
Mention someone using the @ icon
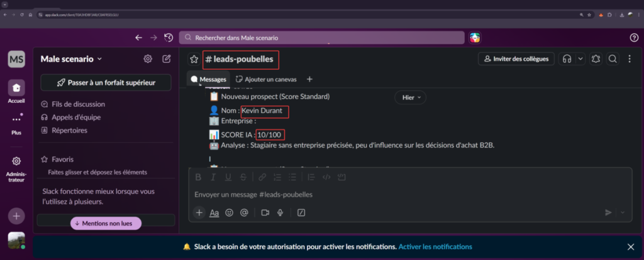pyautogui.click(x=244, y=213)
